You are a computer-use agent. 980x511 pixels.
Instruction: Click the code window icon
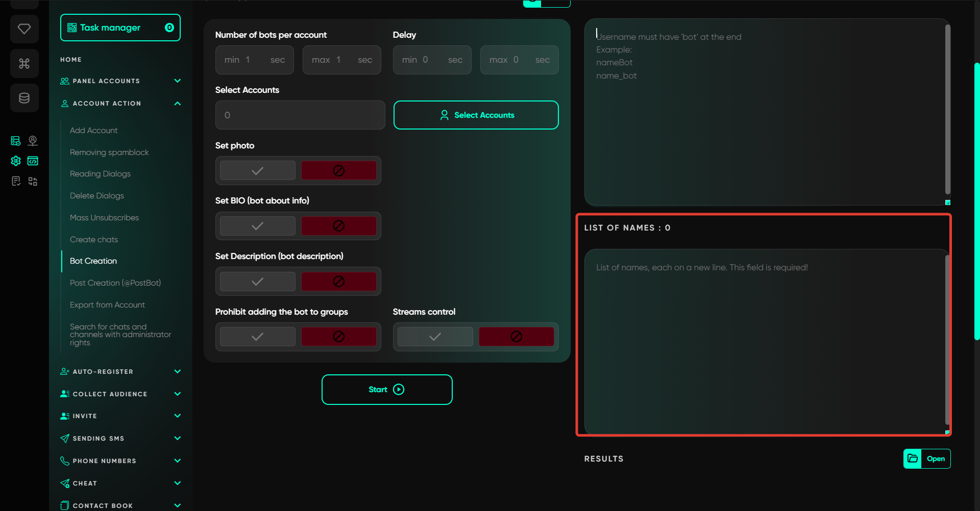(x=33, y=161)
